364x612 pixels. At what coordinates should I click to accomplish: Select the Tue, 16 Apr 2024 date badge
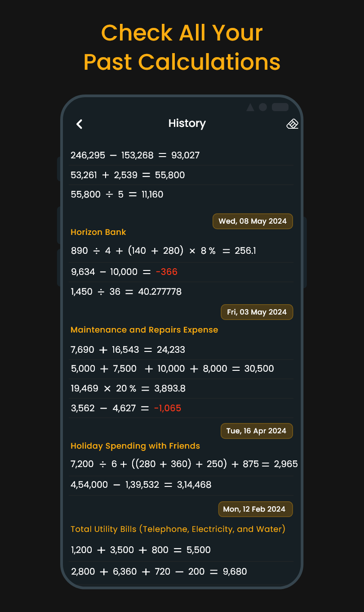pyautogui.click(x=256, y=431)
